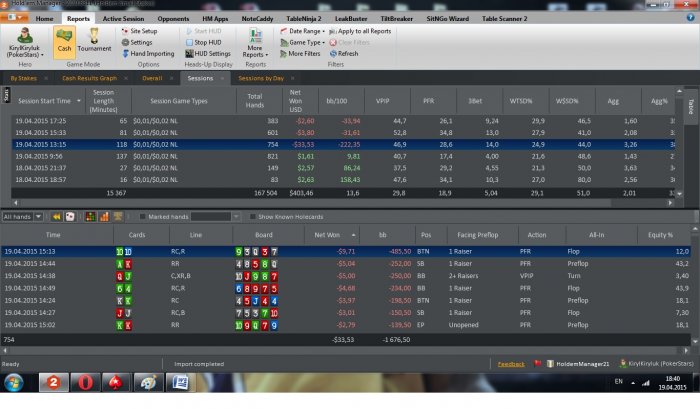The height and width of the screenshot is (409, 700).
Task: Open the KirylKiryluk hero selector
Action: 25,42
